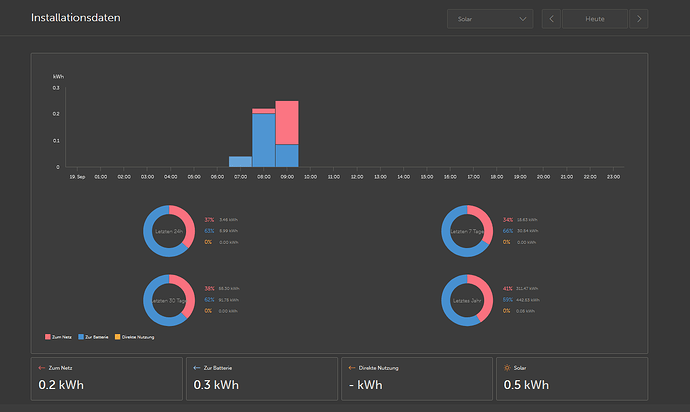The height and width of the screenshot is (412, 690).
Task: Click the Letzten 7 Tage donut chart
Action: click(467, 231)
